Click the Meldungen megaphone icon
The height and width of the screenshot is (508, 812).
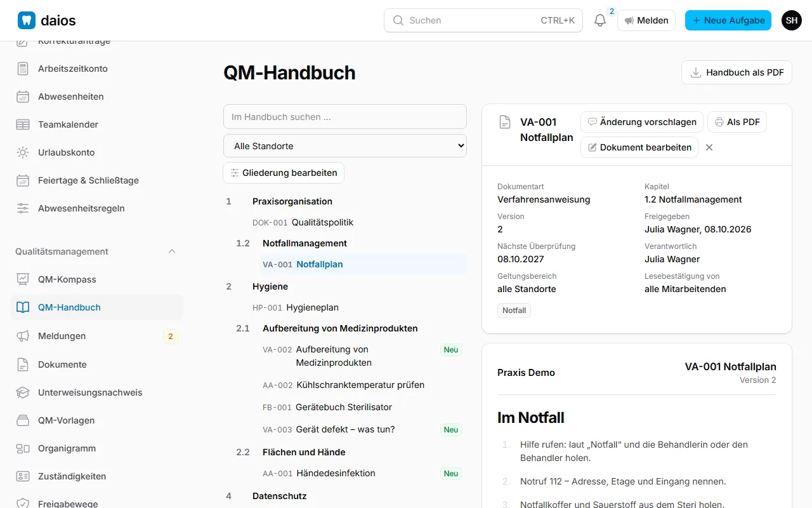point(23,336)
